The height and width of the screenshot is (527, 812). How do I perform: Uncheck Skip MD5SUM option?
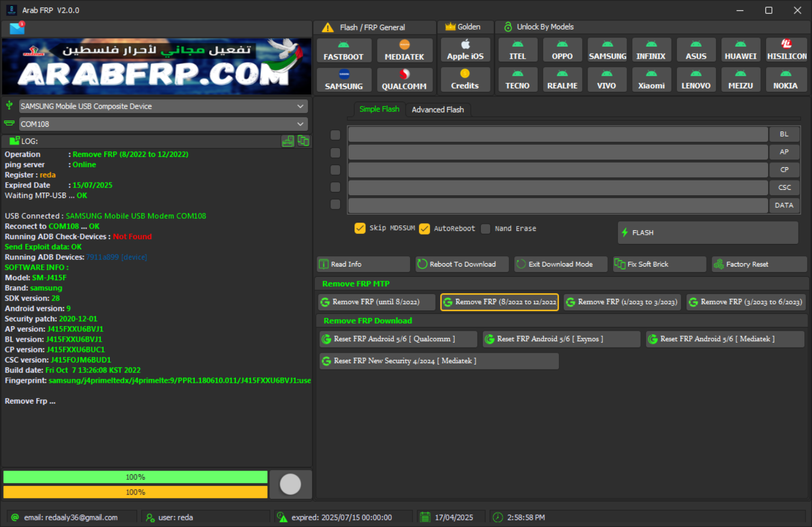360,228
